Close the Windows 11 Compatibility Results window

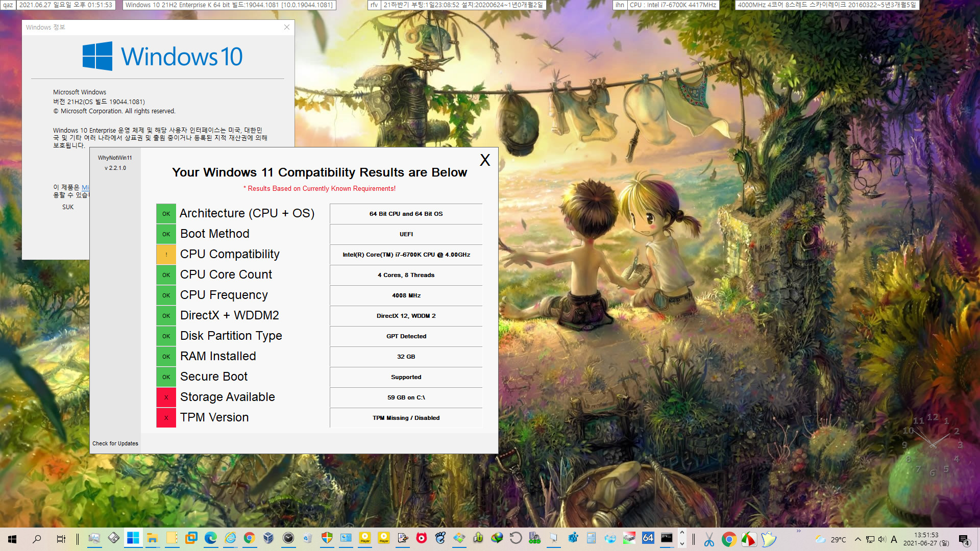tap(484, 160)
